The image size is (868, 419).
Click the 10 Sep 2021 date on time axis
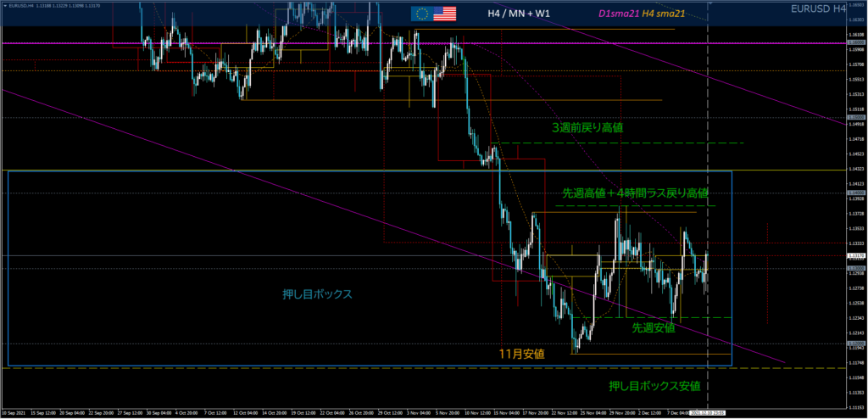tap(17, 415)
